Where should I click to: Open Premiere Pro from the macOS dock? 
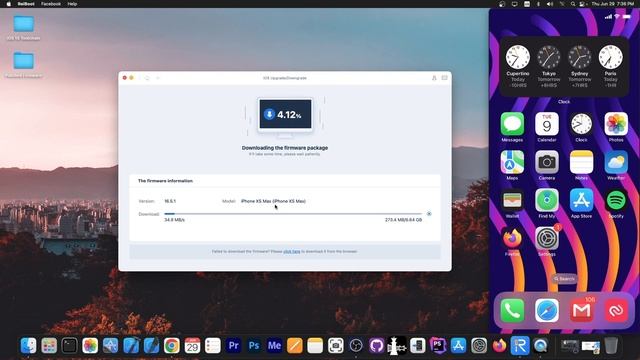click(233, 346)
